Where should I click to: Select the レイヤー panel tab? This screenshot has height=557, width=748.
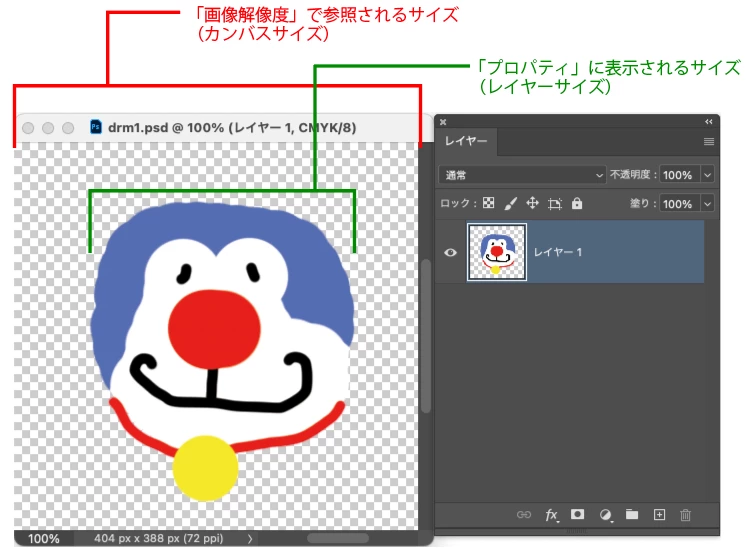(x=466, y=141)
